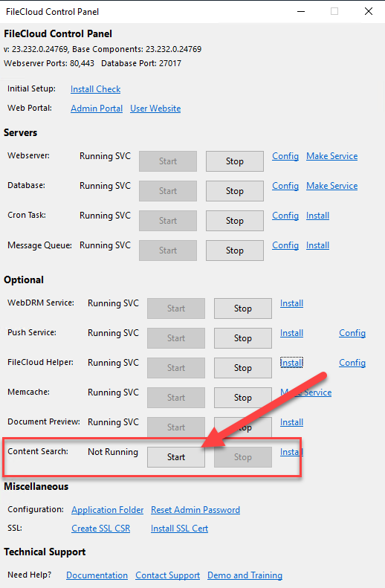Open Webserver Config link

pos(285,156)
